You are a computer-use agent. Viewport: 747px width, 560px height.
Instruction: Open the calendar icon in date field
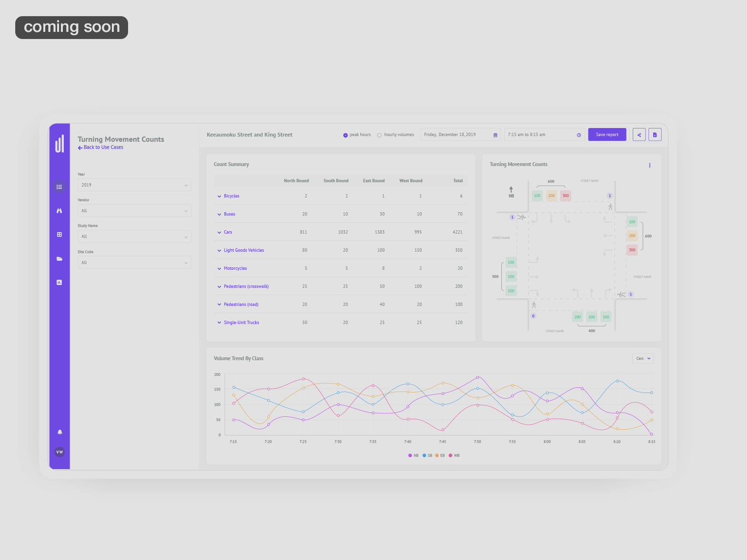pyautogui.click(x=495, y=135)
